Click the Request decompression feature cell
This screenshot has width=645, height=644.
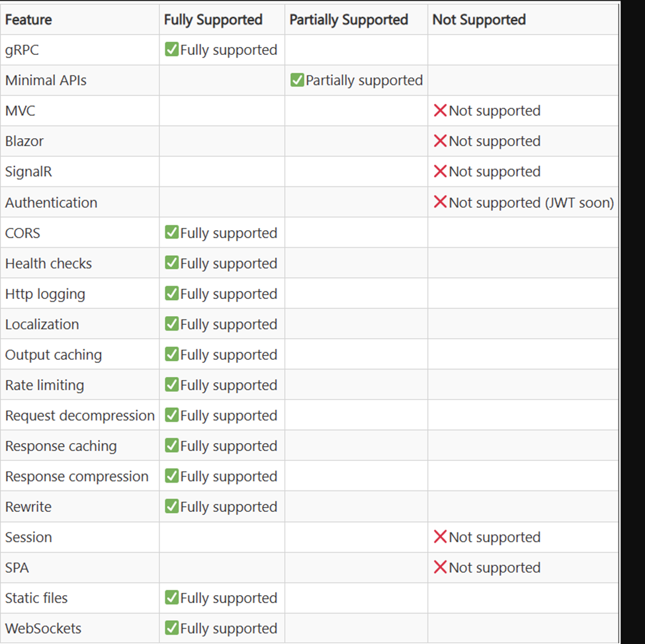click(x=79, y=416)
